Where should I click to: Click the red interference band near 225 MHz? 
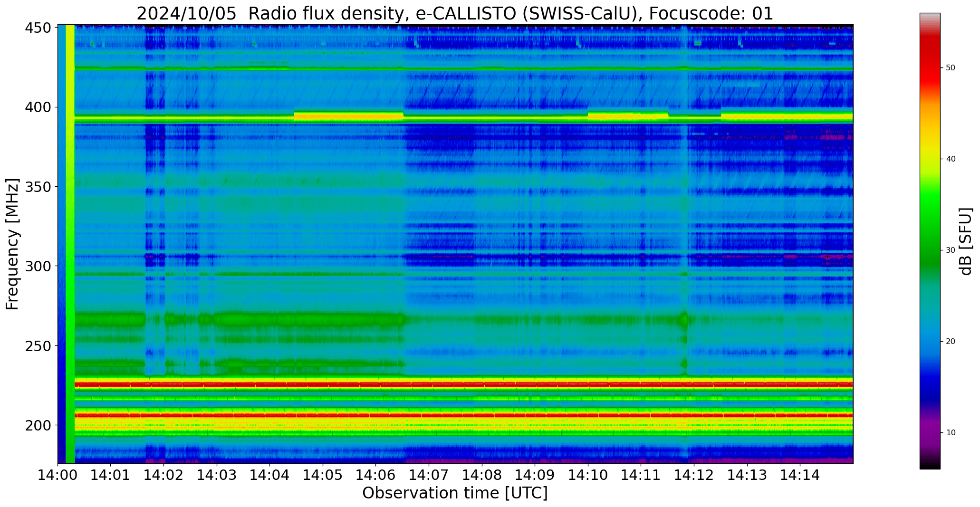(463, 384)
